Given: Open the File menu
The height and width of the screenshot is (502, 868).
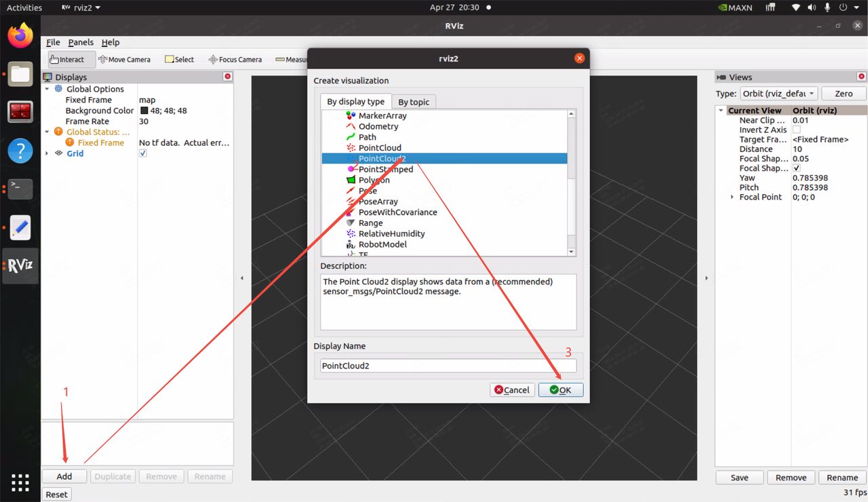Looking at the screenshot, I should tap(53, 42).
